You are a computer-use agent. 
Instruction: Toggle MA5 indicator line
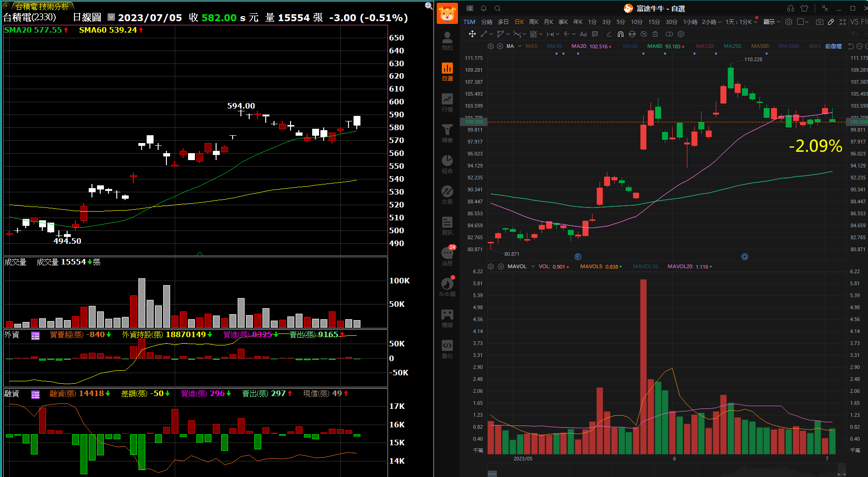[531, 46]
